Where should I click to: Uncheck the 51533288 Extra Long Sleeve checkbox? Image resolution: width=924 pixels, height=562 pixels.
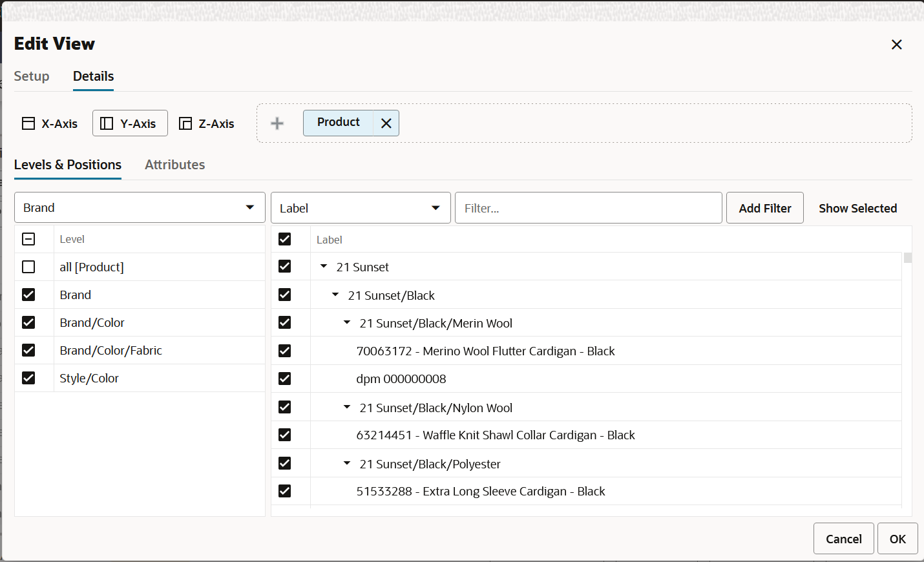coord(284,491)
